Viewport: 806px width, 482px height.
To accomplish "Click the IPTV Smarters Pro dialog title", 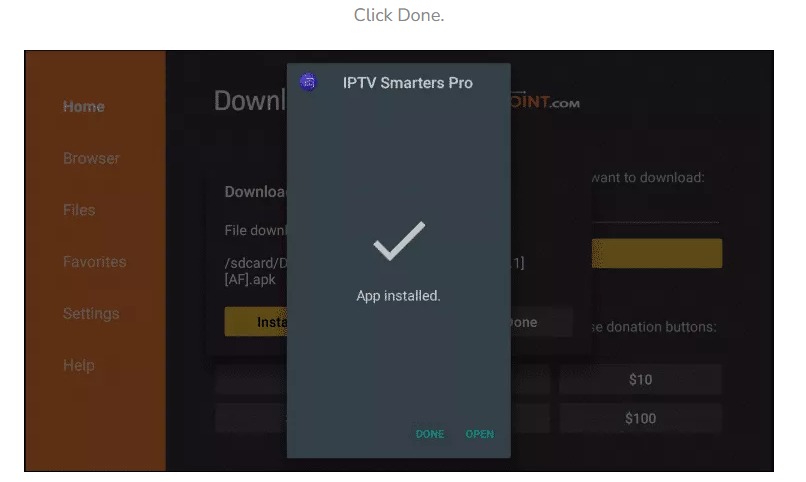I will tap(408, 83).
